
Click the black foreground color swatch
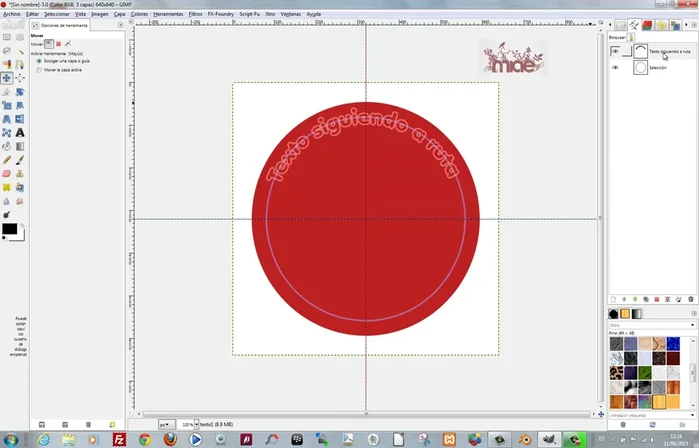(x=9, y=229)
